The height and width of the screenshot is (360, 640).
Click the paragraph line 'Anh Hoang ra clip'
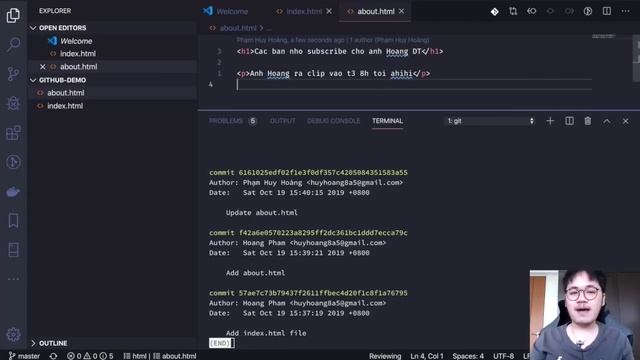click(x=333, y=73)
